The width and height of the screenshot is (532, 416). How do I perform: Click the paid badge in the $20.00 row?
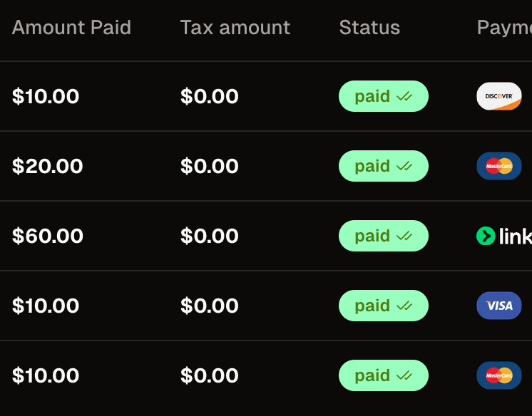point(383,166)
